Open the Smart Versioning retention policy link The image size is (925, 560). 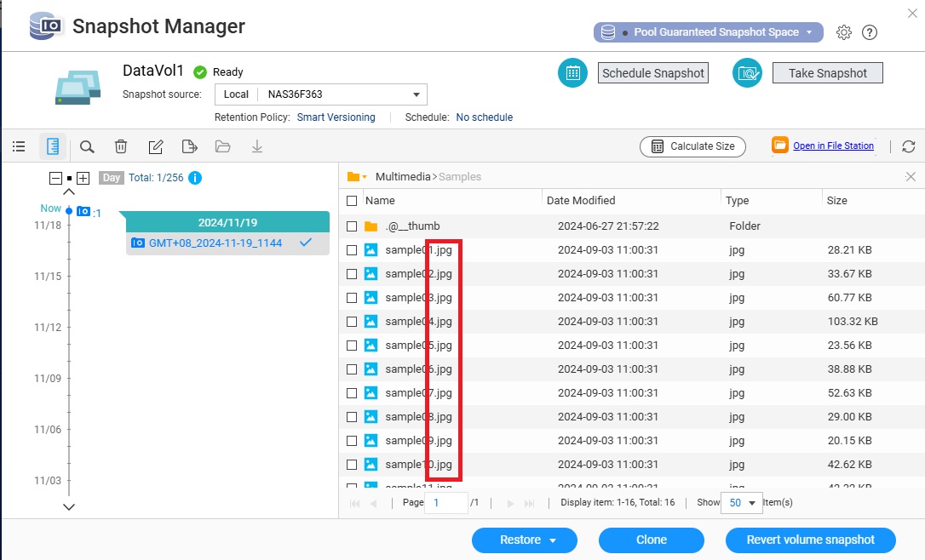click(336, 117)
